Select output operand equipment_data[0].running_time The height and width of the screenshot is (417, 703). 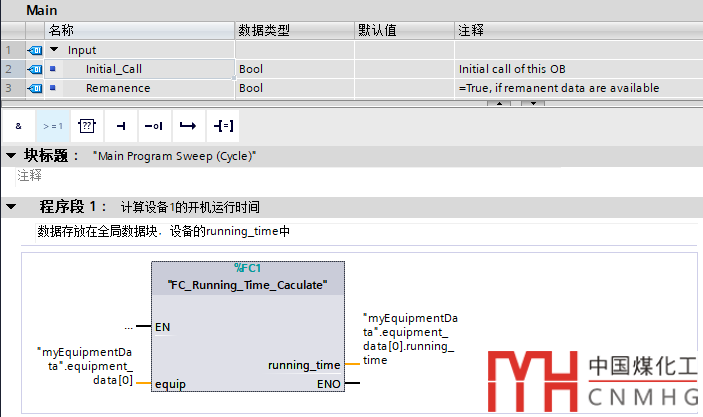[410, 339]
